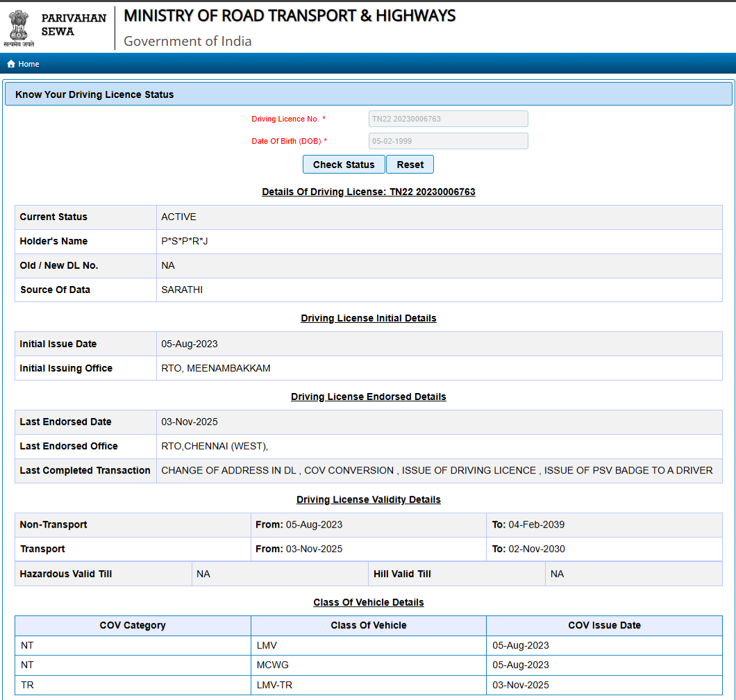Viewport: 736px width, 700px height.
Task: Click the Details Of Driving License heading
Action: [x=368, y=192]
